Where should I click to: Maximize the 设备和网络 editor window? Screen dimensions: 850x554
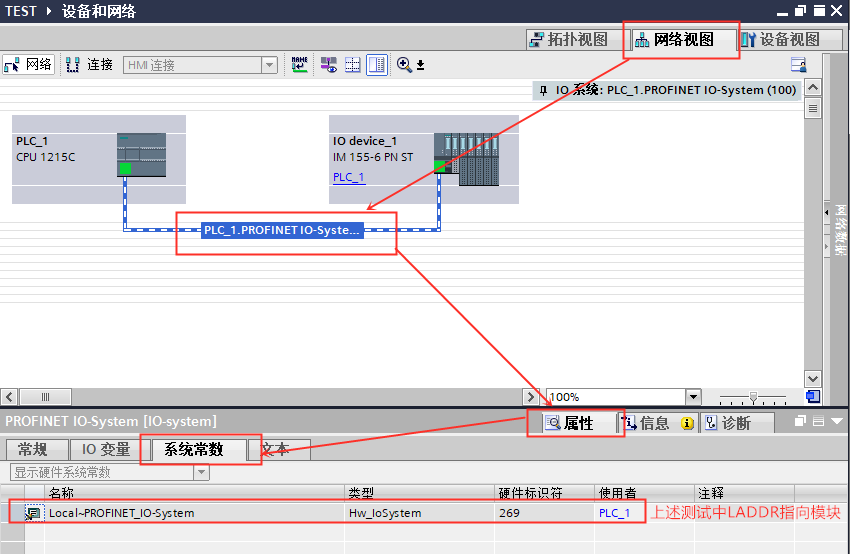tap(819, 11)
